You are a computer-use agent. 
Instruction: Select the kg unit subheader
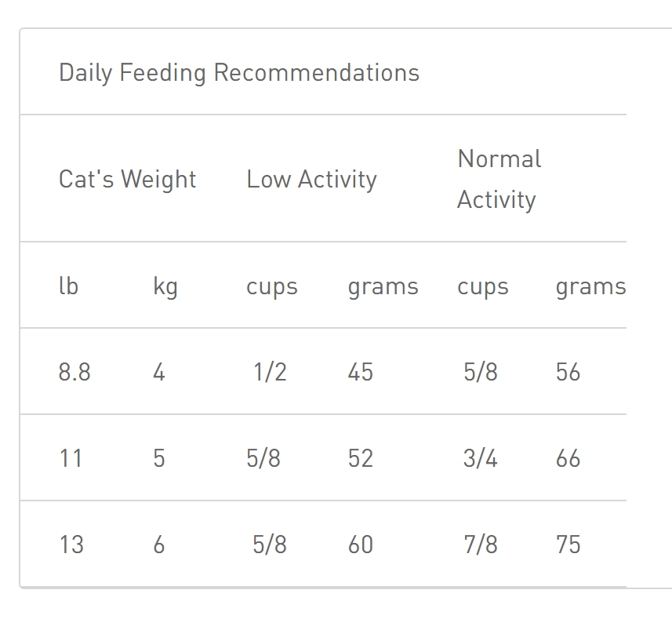[x=165, y=286]
